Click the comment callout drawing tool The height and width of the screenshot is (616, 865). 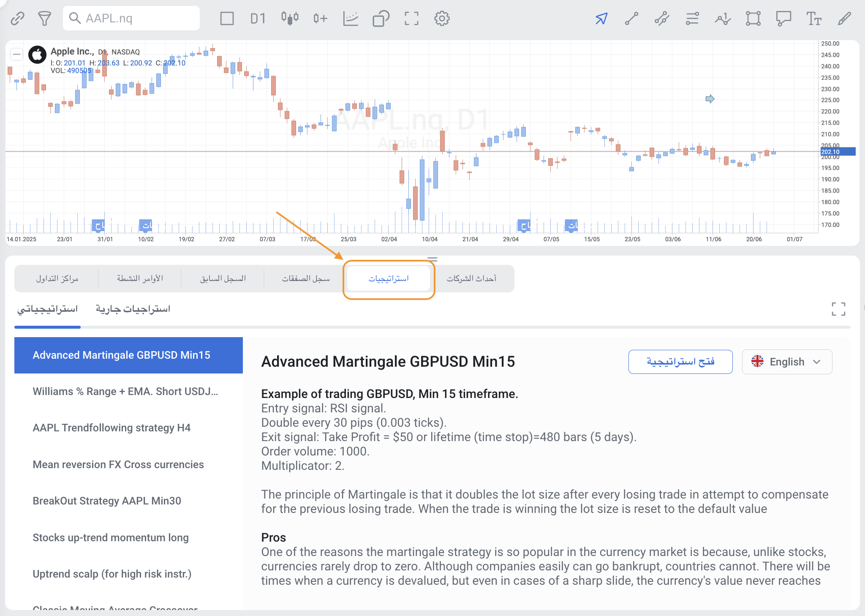[x=783, y=19]
